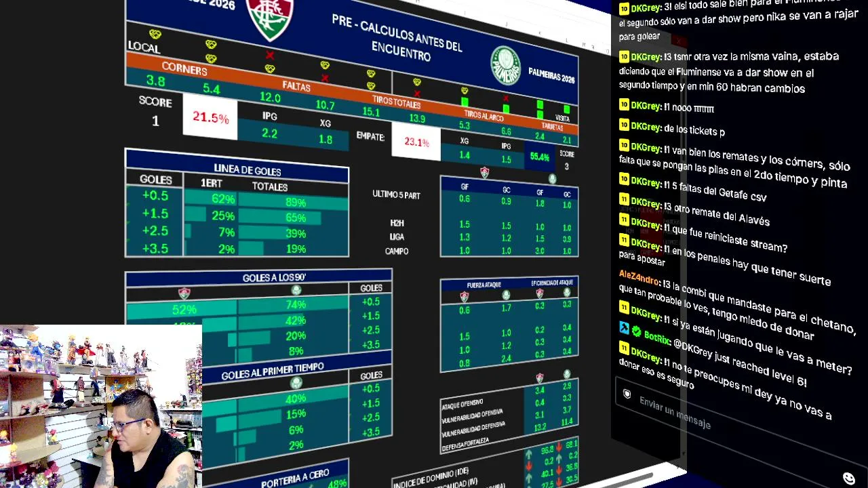Screen dimensions: 868x488
Task: Click the 52% value in GOLES A LOS 90'
Action: coord(184,309)
